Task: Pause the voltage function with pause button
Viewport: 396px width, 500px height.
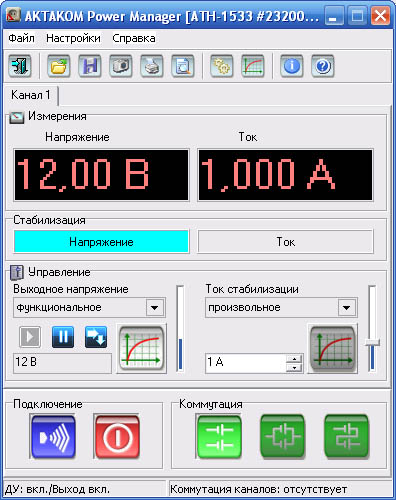Action: click(x=63, y=337)
